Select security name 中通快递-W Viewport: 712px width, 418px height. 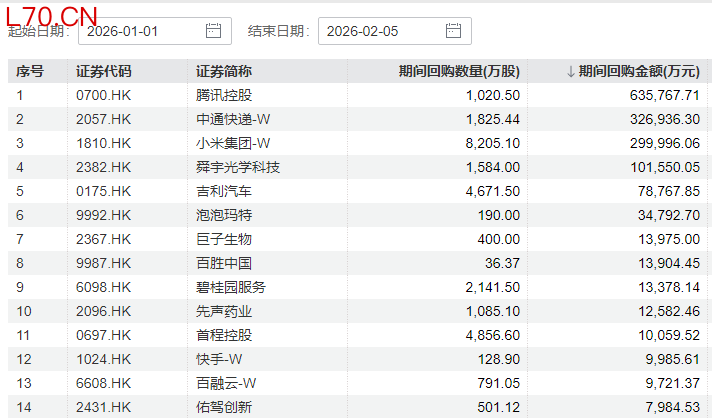pyautogui.click(x=233, y=119)
